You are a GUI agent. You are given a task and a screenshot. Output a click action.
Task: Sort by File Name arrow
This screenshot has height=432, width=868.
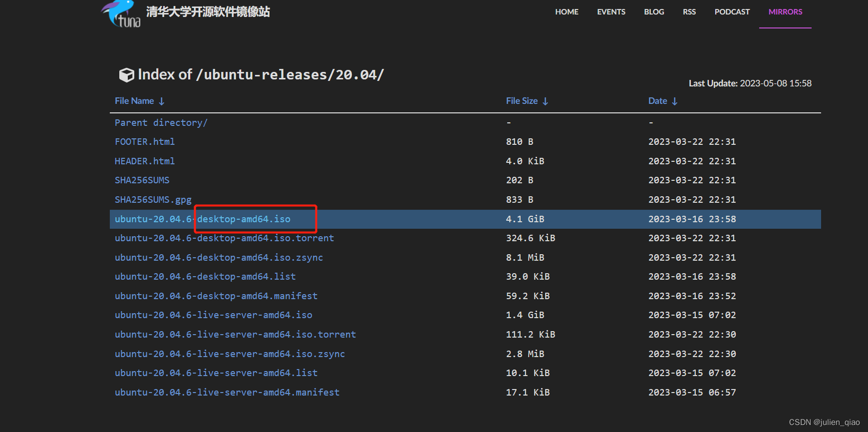coord(162,101)
